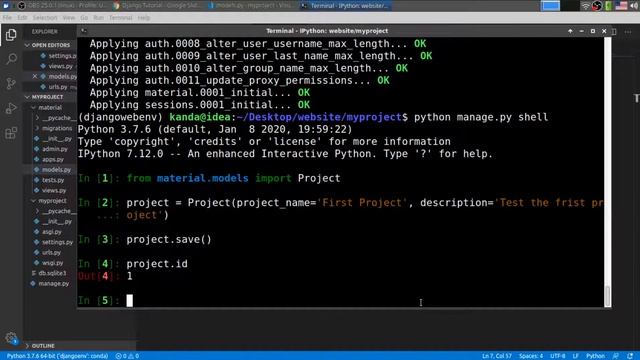The image size is (640, 360).
Task: Open the View menu
Action: [x=69, y=18]
